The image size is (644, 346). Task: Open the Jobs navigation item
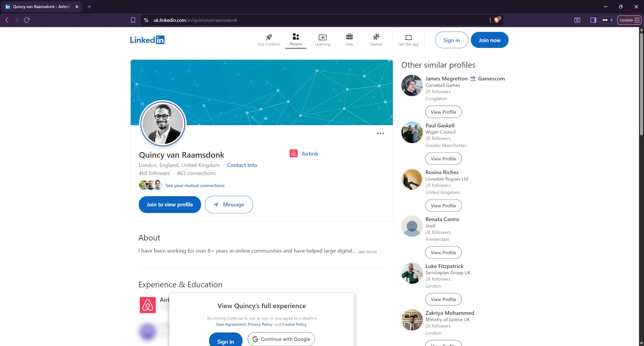pyautogui.click(x=350, y=40)
